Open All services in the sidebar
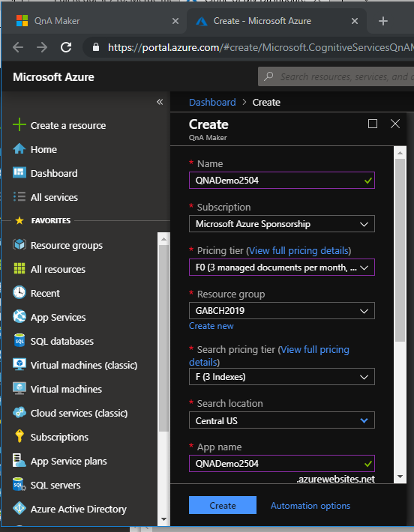The width and height of the screenshot is (414, 532). pos(54,197)
